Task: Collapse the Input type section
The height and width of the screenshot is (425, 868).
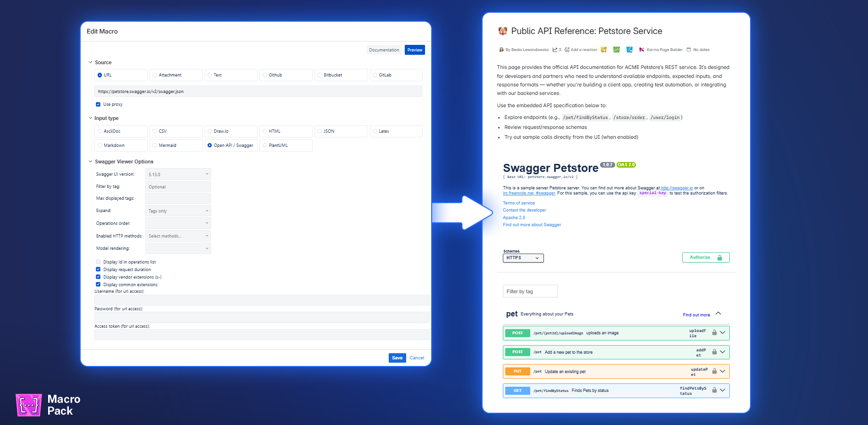Action: pos(91,118)
